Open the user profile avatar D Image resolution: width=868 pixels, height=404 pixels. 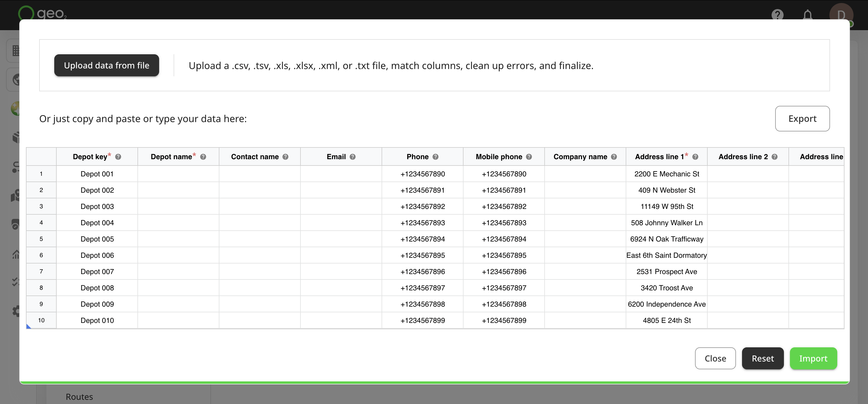841,14
